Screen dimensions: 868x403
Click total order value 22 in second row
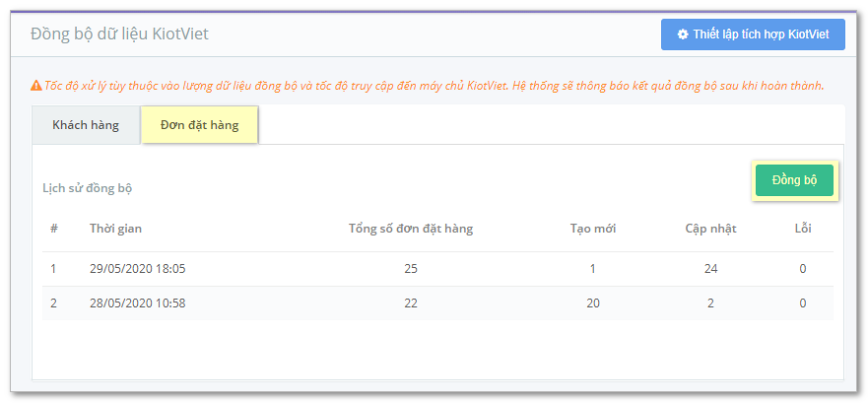[x=411, y=303]
